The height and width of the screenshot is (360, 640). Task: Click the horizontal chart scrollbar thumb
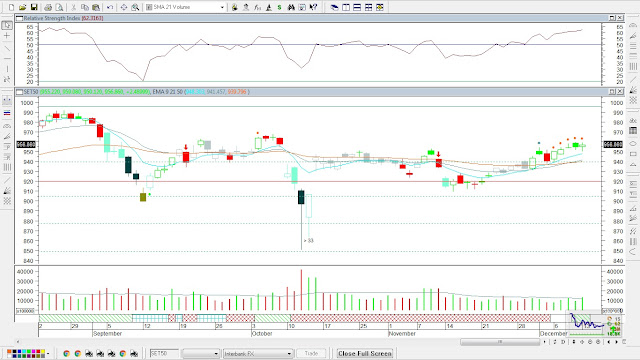click(500, 342)
